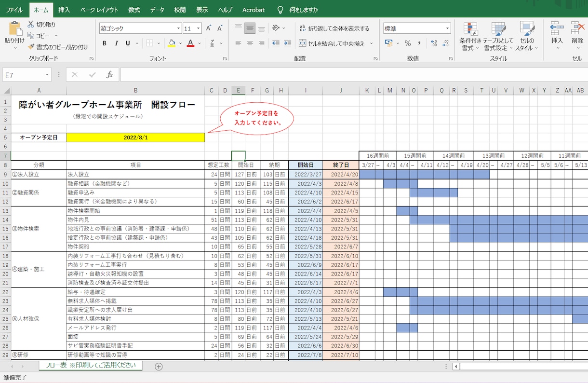Click セルを結合して中央揃え merge button

(333, 43)
